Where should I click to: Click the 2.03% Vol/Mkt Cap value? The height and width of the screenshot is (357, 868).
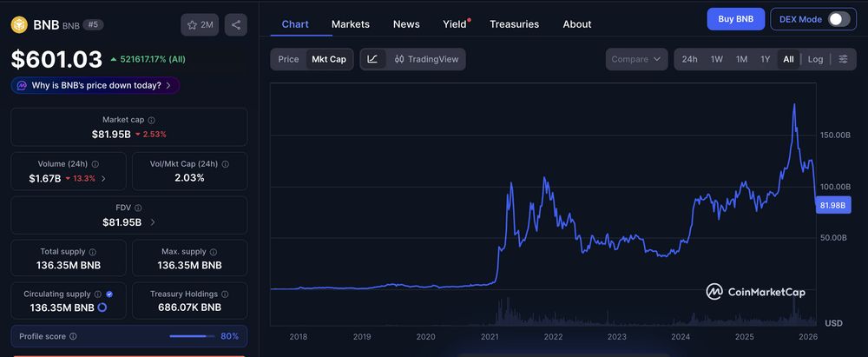click(x=189, y=178)
